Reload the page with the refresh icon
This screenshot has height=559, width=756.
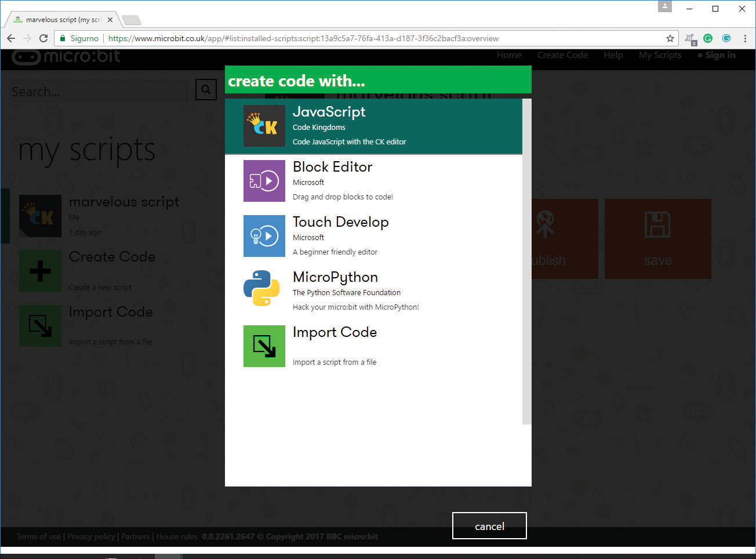point(43,38)
